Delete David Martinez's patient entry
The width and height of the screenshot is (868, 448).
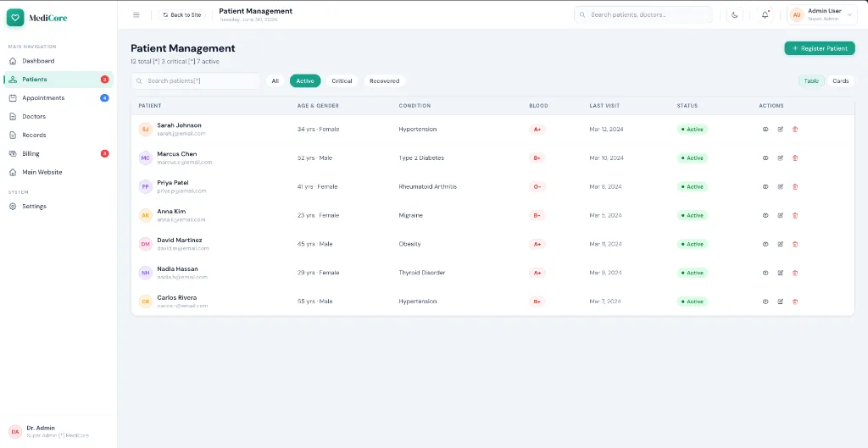coord(795,245)
